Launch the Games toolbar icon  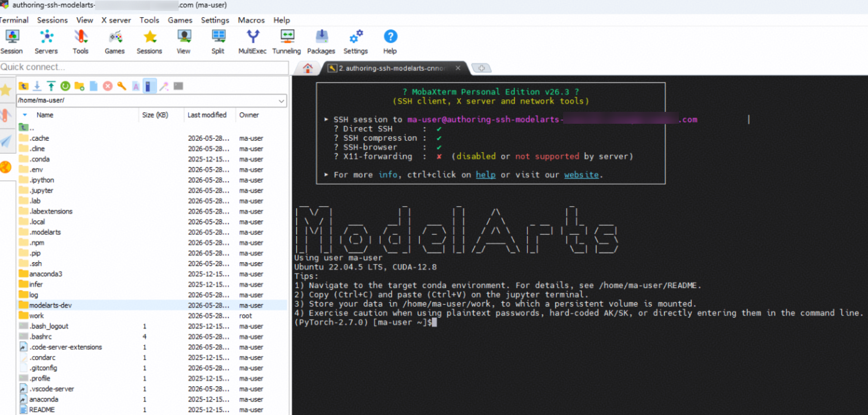115,42
